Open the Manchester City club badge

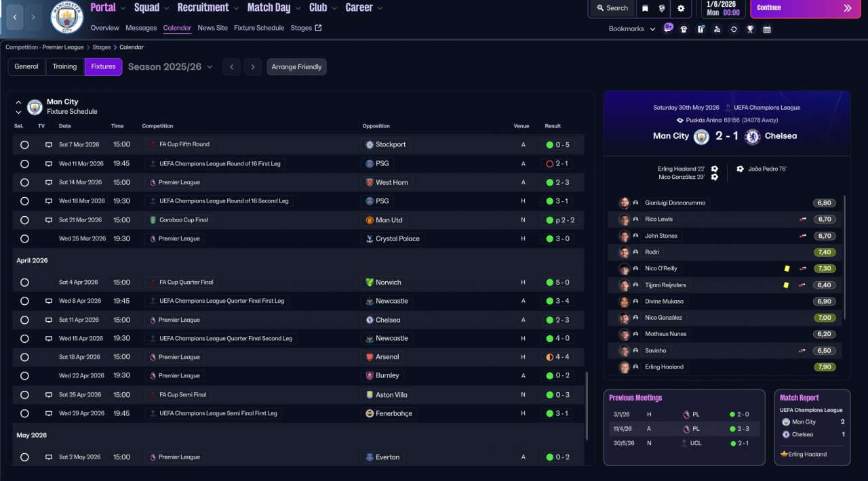[67, 18]
